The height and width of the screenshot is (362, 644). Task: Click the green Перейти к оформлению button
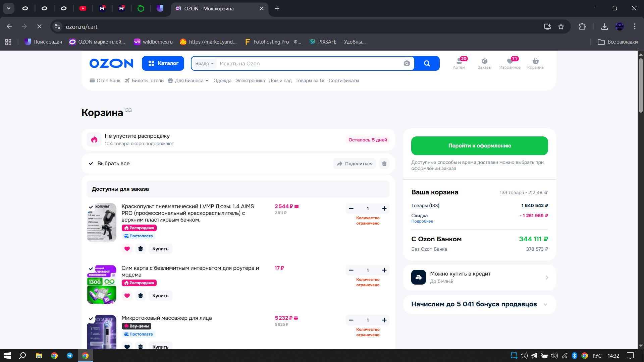pos(479,146)
